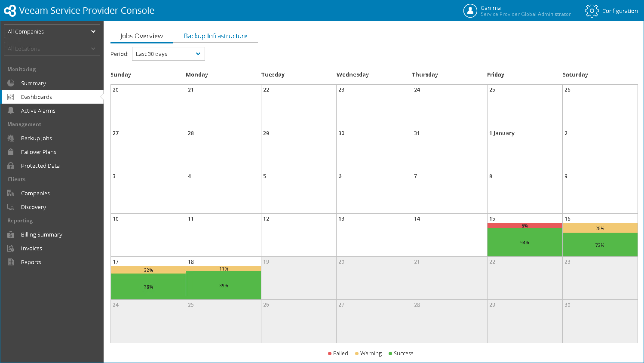Toggle the Success legend item
Image resolution: width=644 pixels, height=363 pixels.
pyautogui.click(x=401, y=354)
